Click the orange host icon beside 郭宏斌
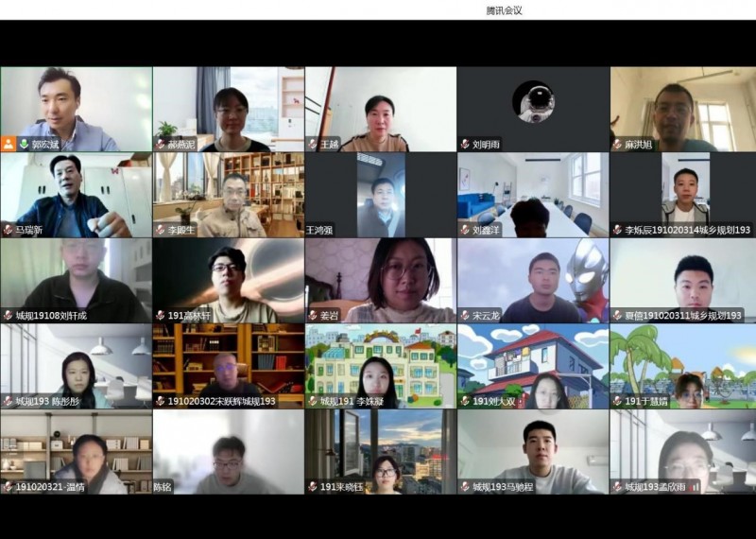 coord(9,145)
